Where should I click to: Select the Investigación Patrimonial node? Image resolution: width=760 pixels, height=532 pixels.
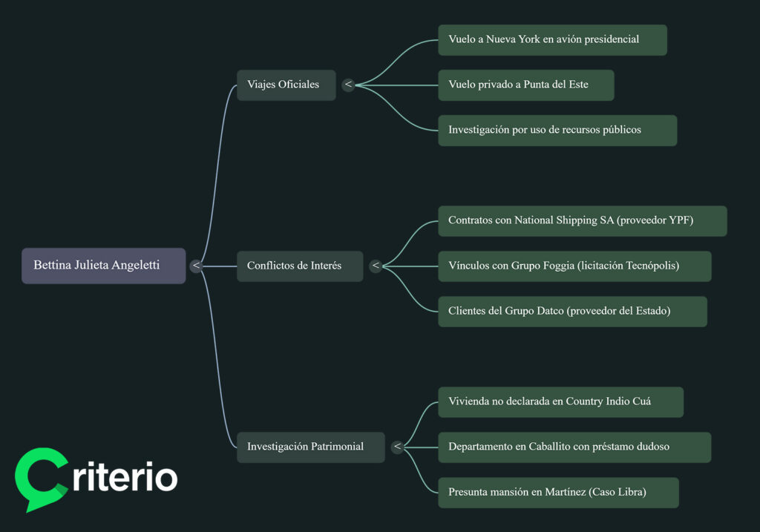pos(310,447)
